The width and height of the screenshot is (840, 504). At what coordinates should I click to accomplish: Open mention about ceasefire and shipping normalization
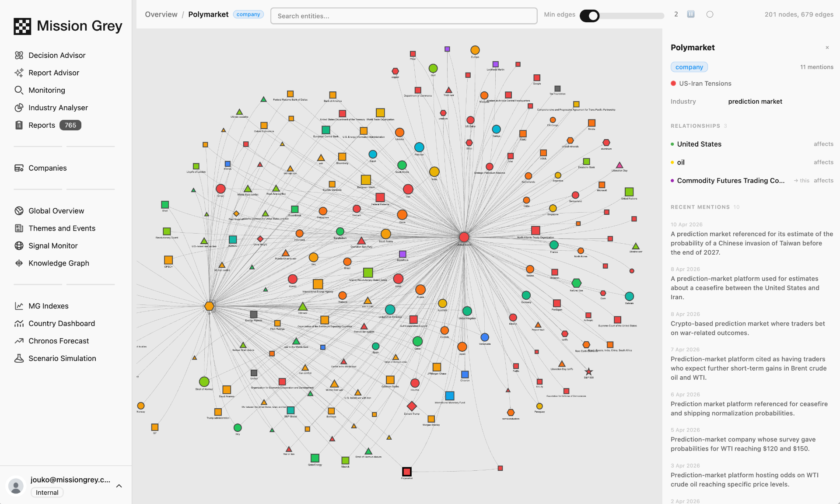click(752, 404)
